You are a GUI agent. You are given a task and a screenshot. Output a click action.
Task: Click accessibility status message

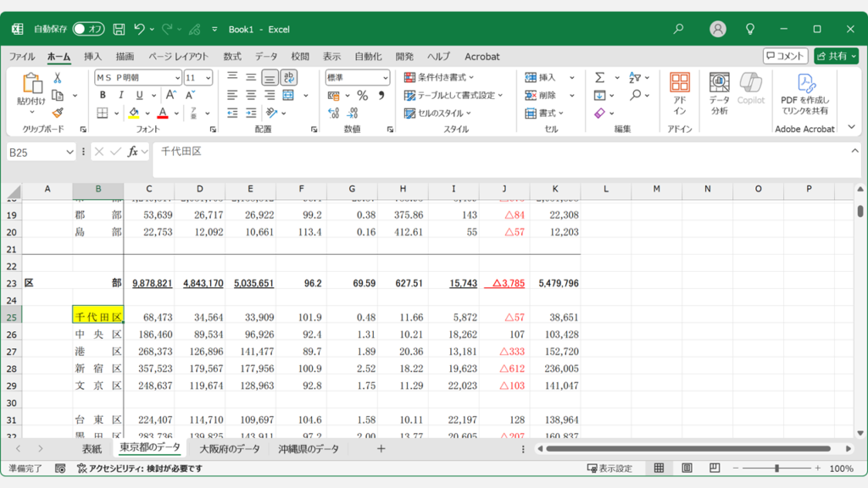coord(140,469)
